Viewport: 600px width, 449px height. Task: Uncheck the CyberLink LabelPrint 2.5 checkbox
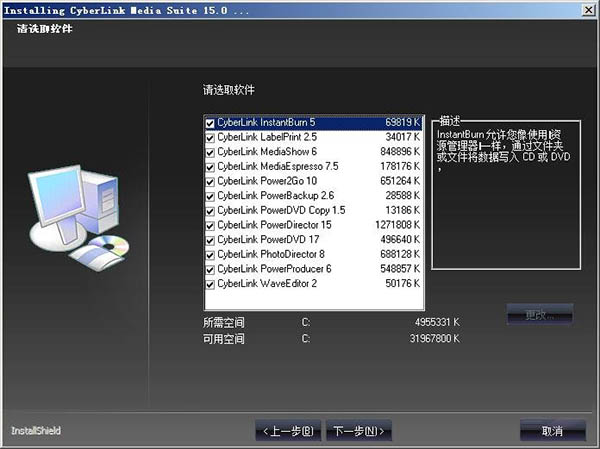click(x=210, y=138)
